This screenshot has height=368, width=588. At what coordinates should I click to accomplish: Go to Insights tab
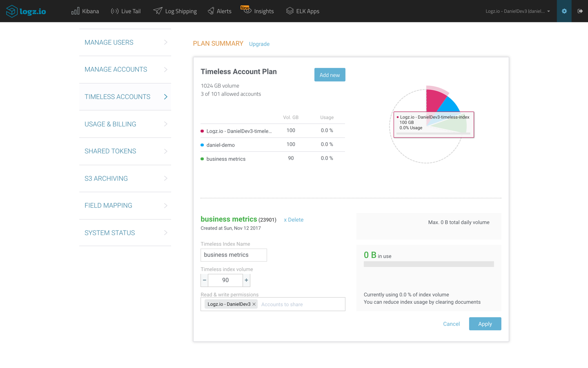pos(258,11)
